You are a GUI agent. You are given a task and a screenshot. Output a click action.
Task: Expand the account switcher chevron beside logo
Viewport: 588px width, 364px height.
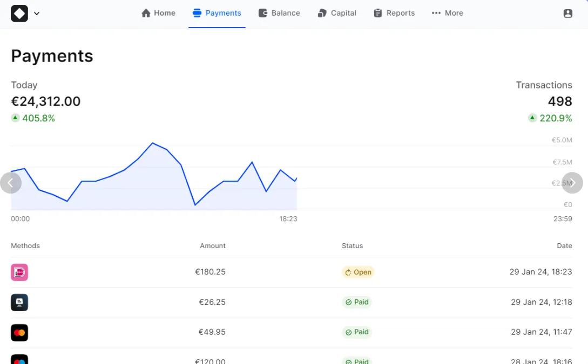point(37,13)
